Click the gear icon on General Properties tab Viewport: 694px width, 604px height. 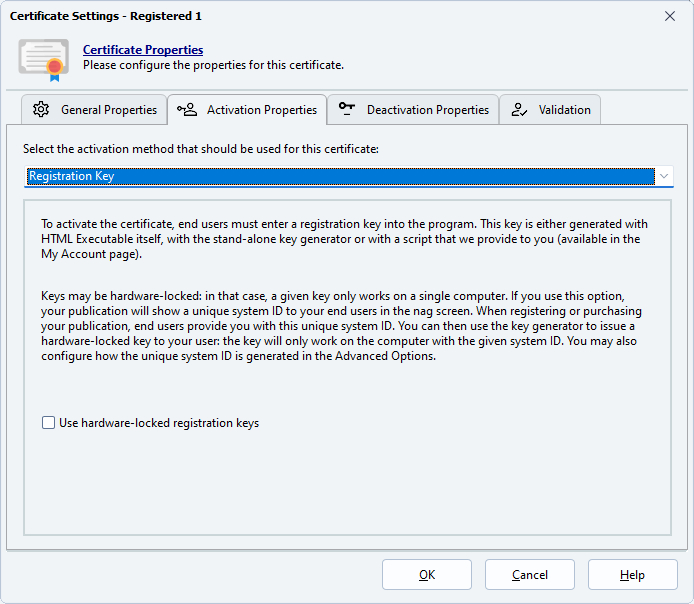(x=41, y=110)
